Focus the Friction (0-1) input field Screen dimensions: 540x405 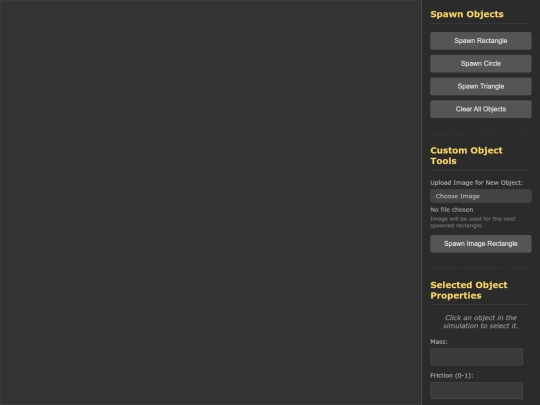tap(476, 391)
